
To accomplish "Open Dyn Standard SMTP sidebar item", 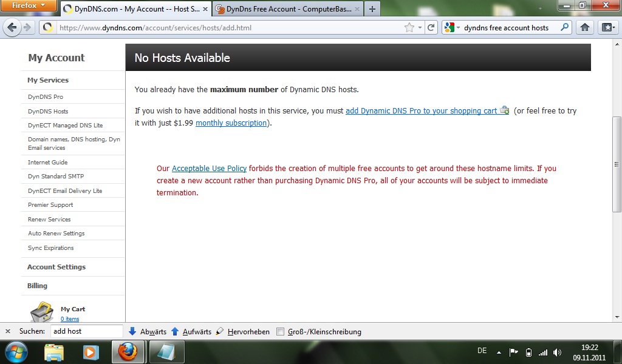I will (56, 177).
